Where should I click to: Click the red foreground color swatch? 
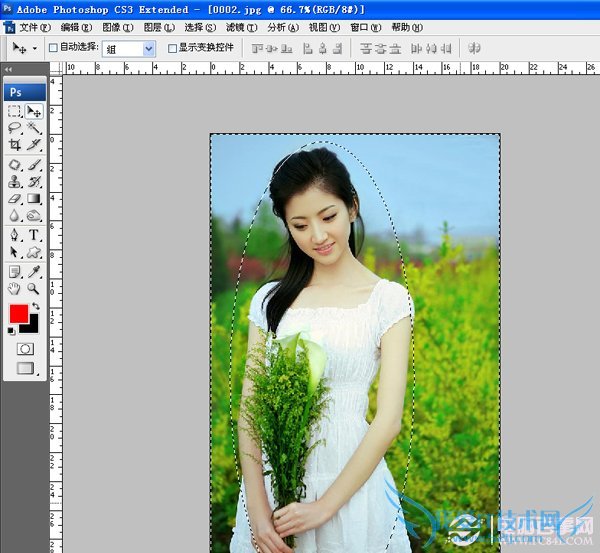click(x=18, y=313)
